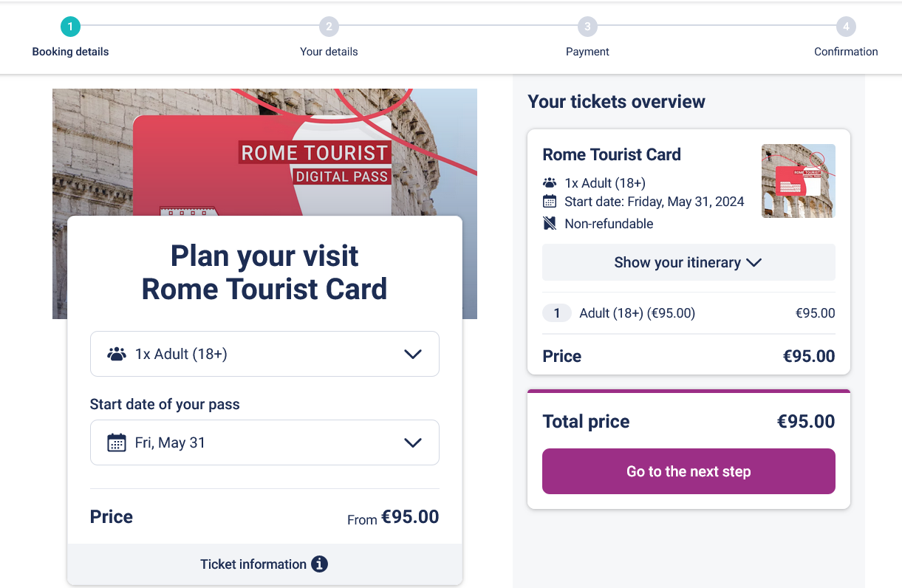Click the quantity badge showing 1
The image size is (902, 588).
point(557,312)
